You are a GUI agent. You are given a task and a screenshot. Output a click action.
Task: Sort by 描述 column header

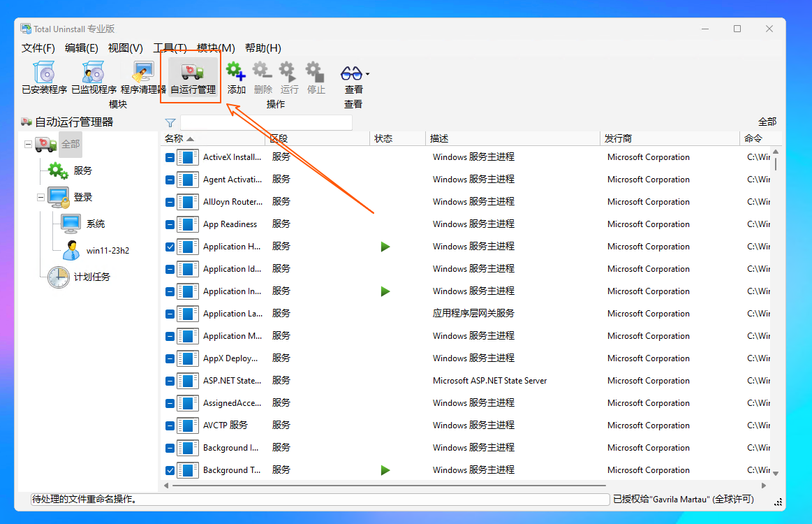click(x=512, y=138)
